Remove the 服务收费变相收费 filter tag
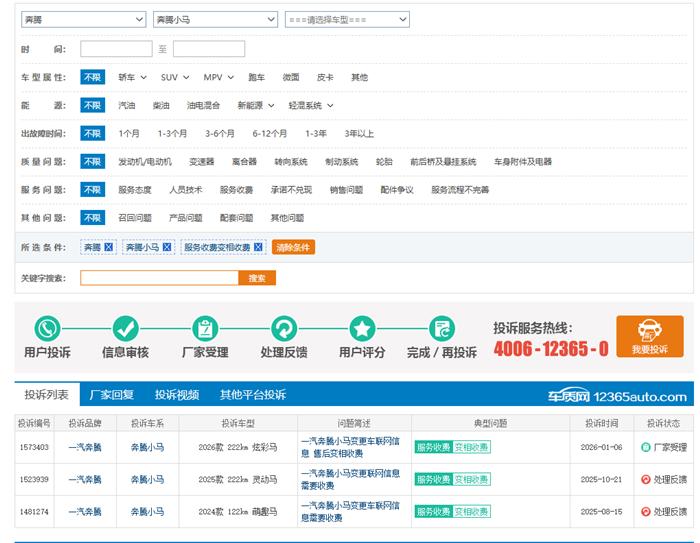The width and height of the screenshot is (700, 543). click(258, 247)
